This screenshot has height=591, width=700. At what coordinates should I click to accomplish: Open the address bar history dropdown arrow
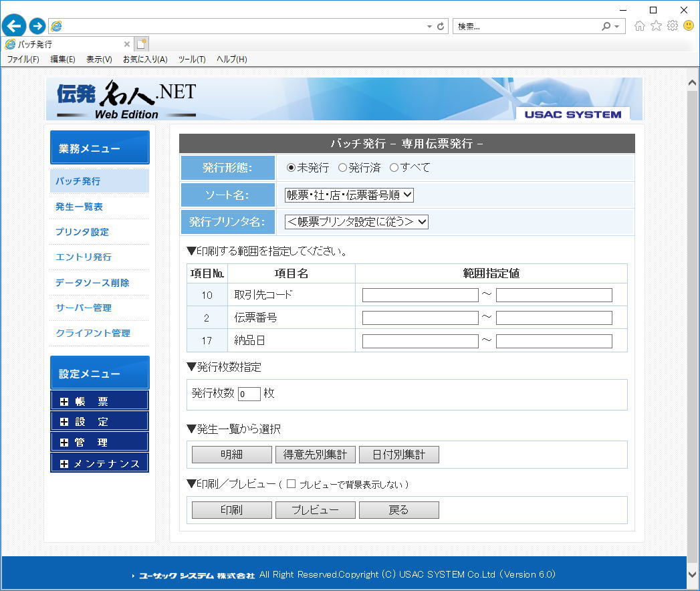point(429,26)
